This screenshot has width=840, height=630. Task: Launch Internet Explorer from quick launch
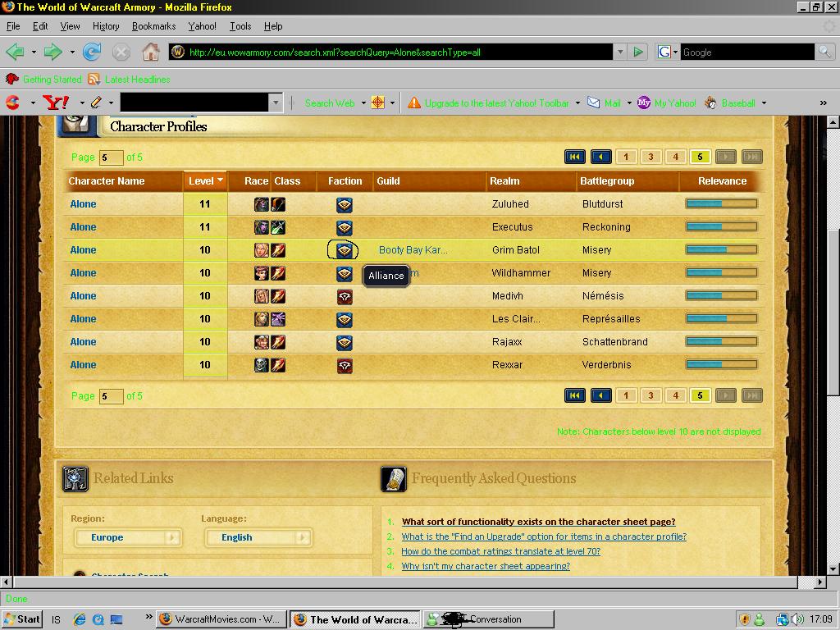(x=80, y=620)
